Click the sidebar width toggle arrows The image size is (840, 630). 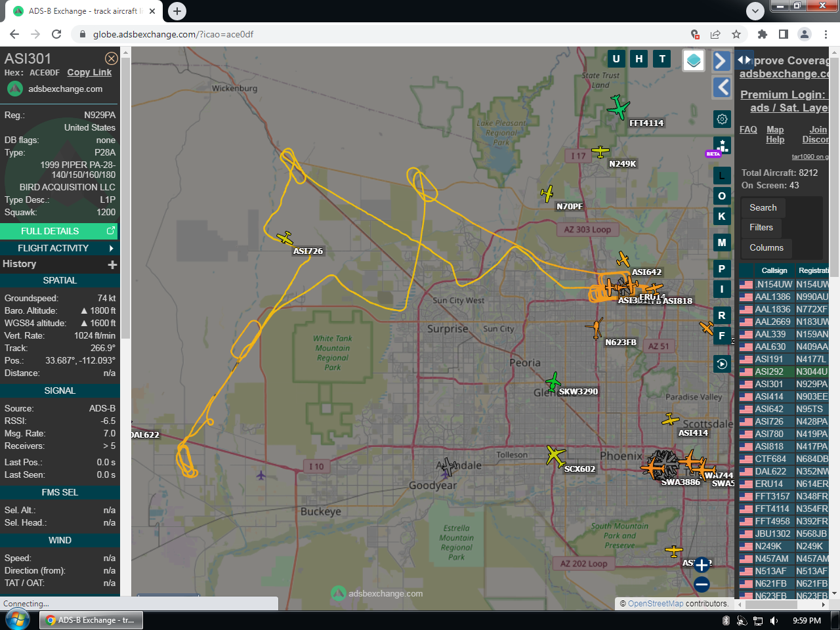pyautogui.click(x=744, y=60)
